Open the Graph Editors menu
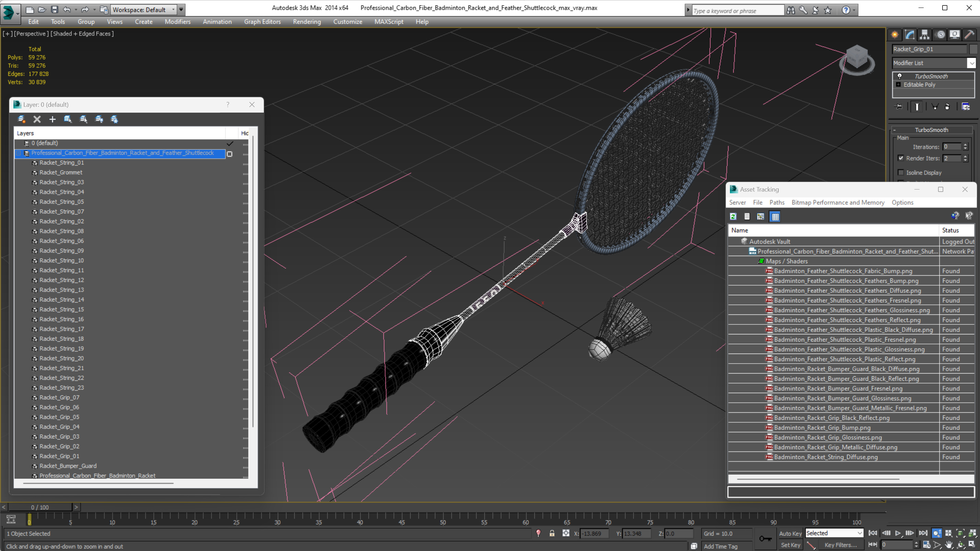 [262, 22]
